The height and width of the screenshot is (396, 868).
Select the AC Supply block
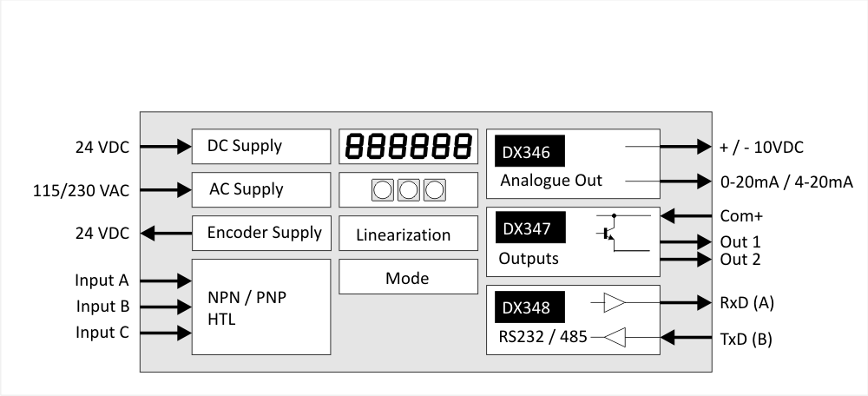coord(260,189)
